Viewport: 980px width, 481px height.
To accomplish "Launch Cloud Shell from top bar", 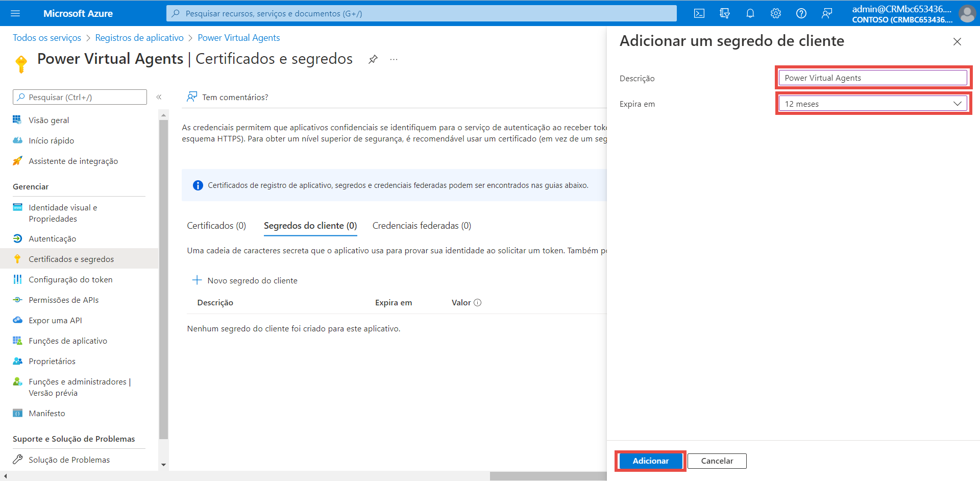I will coord(699,13).
